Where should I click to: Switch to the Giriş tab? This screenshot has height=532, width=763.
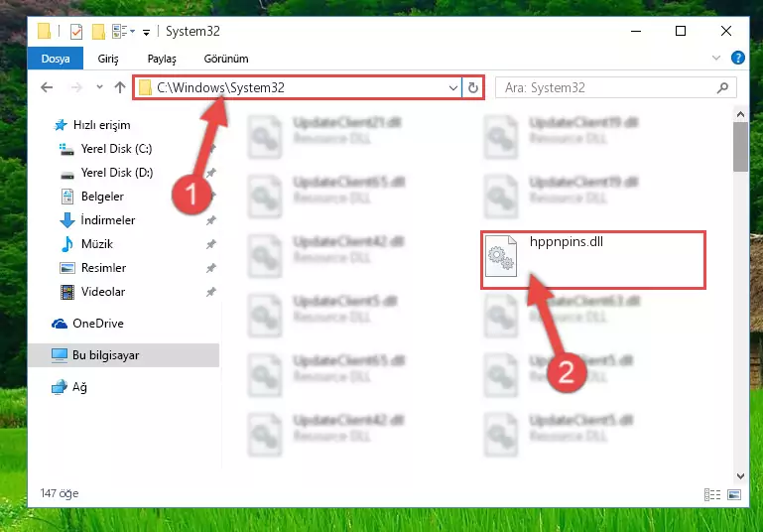[x=108, y=59]
